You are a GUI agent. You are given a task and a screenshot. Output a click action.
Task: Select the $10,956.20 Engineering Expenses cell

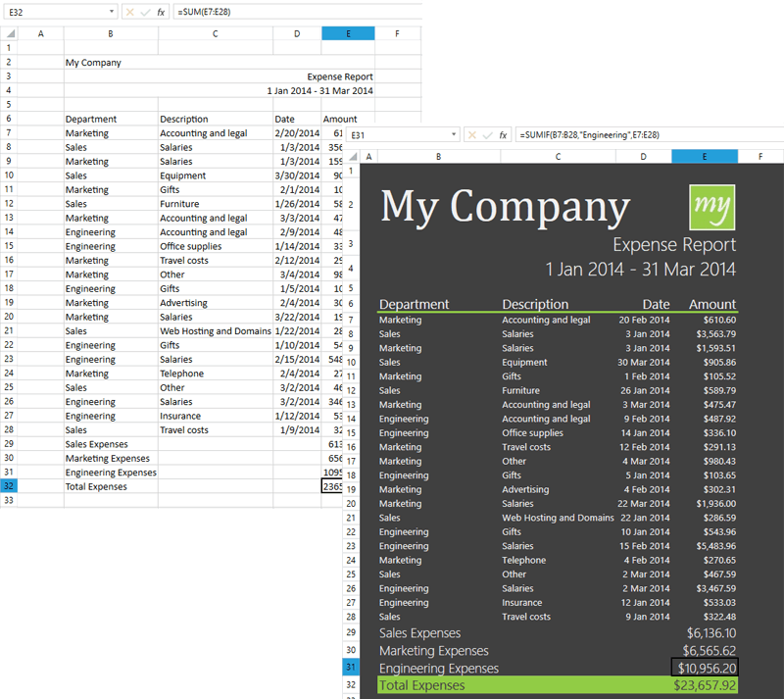tap(704, 668)
